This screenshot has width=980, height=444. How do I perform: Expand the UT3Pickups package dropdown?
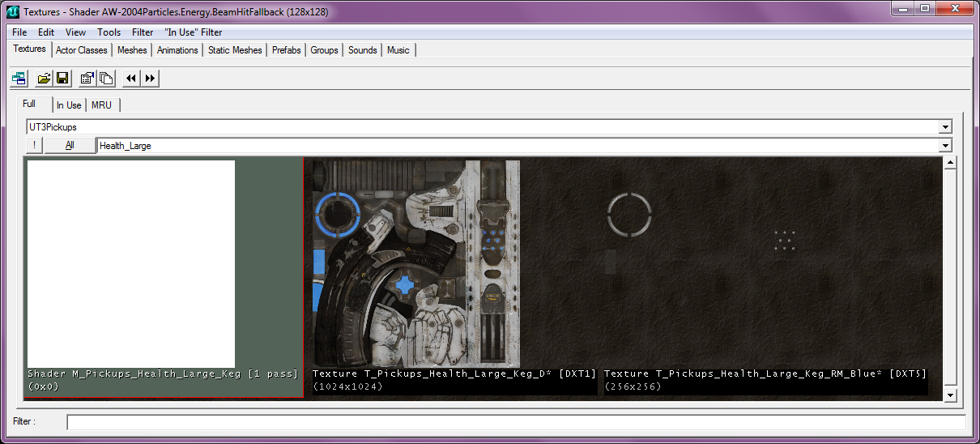click(944, 127)
